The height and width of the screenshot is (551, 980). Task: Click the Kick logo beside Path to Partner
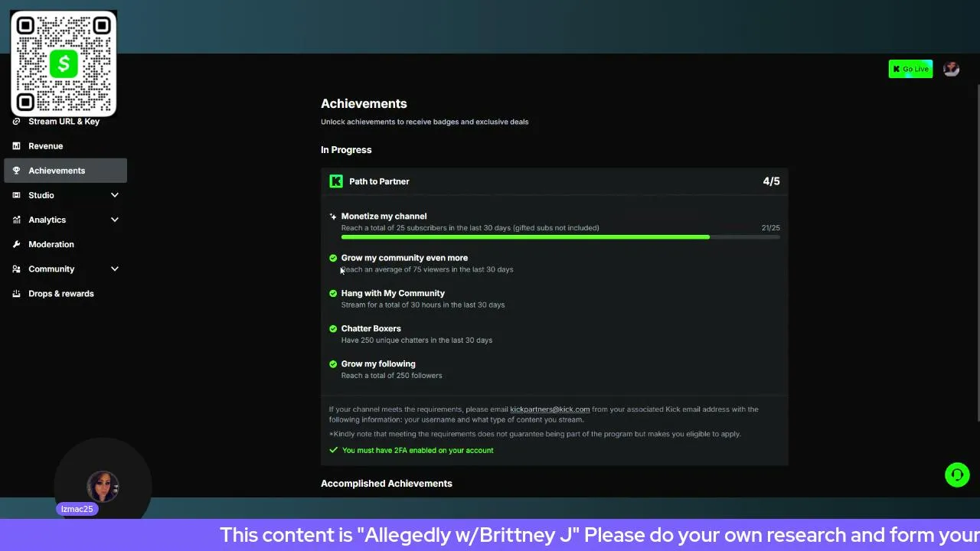tap(336, 181)
